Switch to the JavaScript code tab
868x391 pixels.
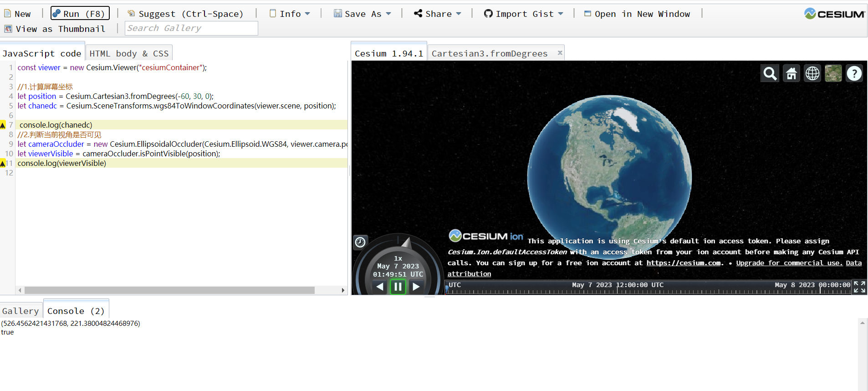tap(42, 53)
